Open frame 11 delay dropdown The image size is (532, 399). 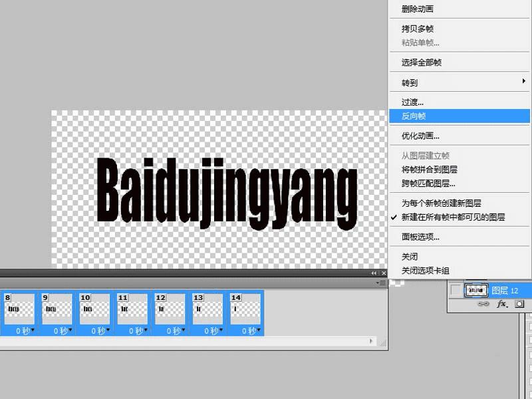(138, 331)
